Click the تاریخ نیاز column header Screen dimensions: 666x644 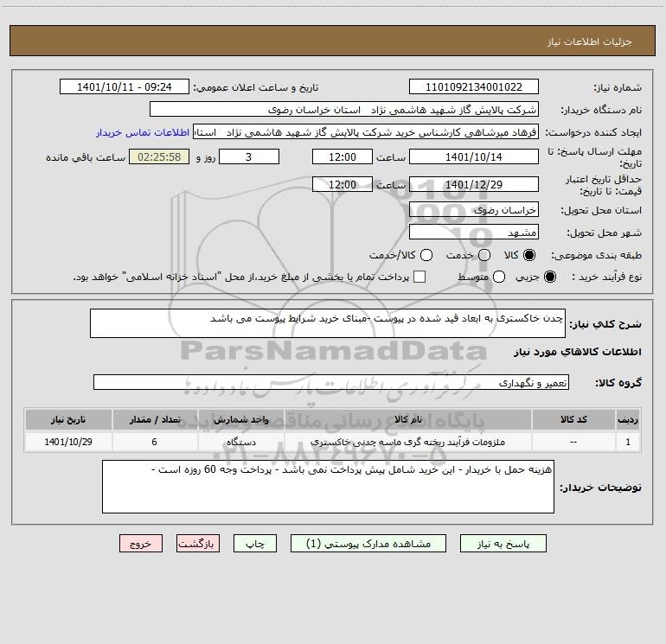[x=68, y=419]
